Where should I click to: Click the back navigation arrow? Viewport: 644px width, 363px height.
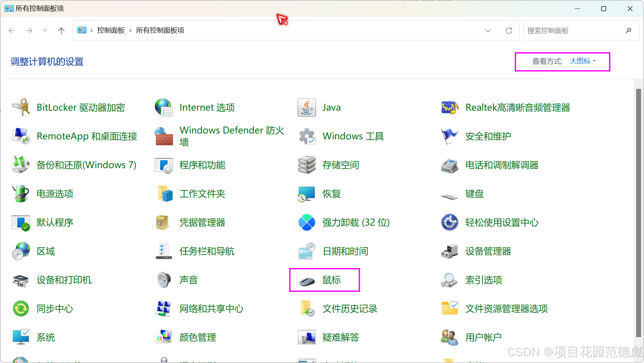point(12,30)
